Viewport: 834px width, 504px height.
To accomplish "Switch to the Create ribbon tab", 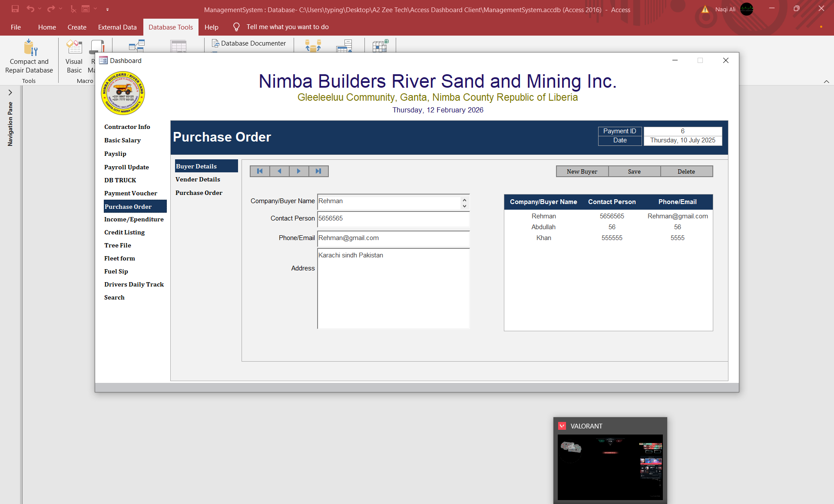I will click(77, 27).
